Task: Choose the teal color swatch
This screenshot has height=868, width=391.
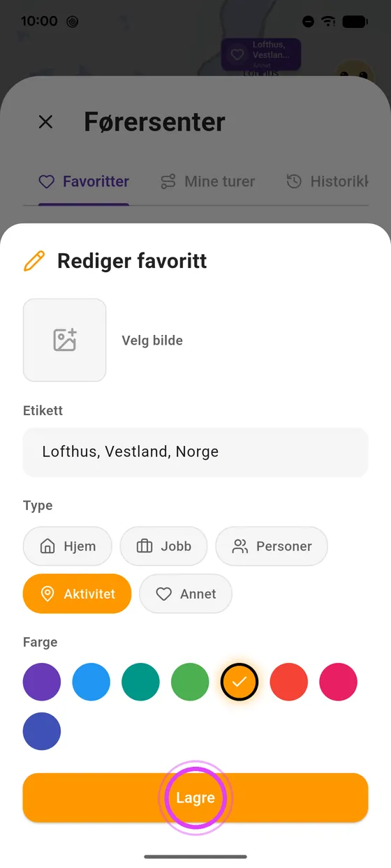Action: [x=140, y=682]
